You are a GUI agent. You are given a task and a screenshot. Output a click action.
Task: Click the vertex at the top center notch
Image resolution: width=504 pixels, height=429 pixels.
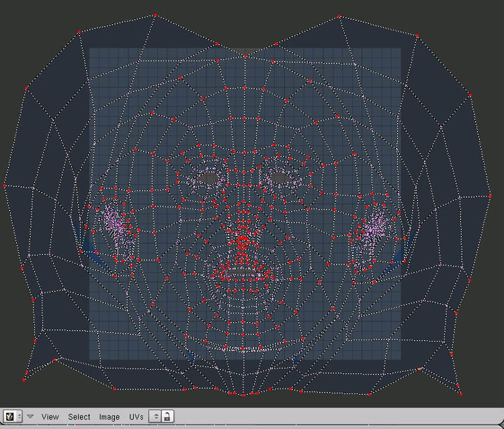click(x=246, y=55)
